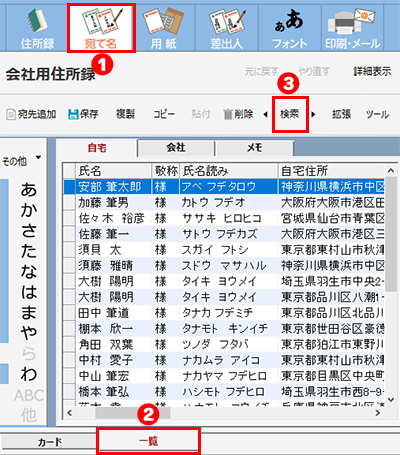Click the right arrow after 検索

pyautogui.click(x=313, y=114)
